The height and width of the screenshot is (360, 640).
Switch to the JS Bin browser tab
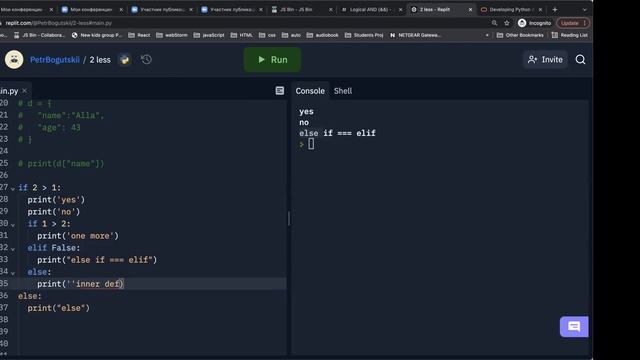[x=301, y=9]
